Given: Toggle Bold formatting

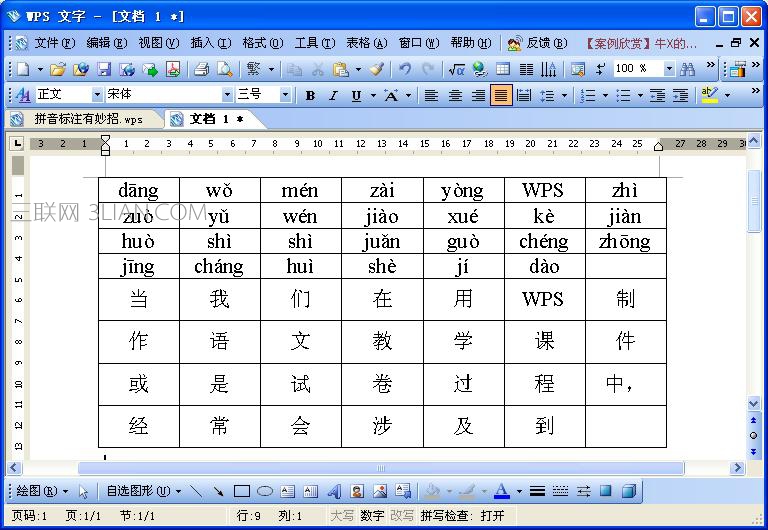Looking at the screenshot, I should point(310,96).
